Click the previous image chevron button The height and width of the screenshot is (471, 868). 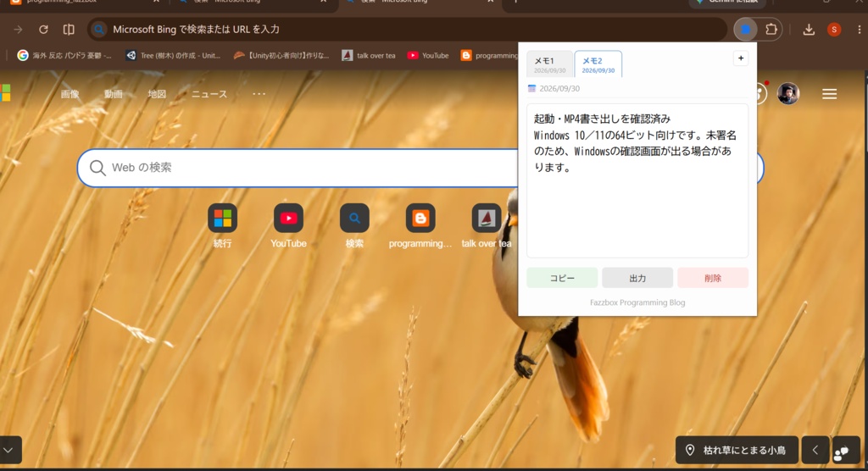pyautogui.click(x=815, y=450)
